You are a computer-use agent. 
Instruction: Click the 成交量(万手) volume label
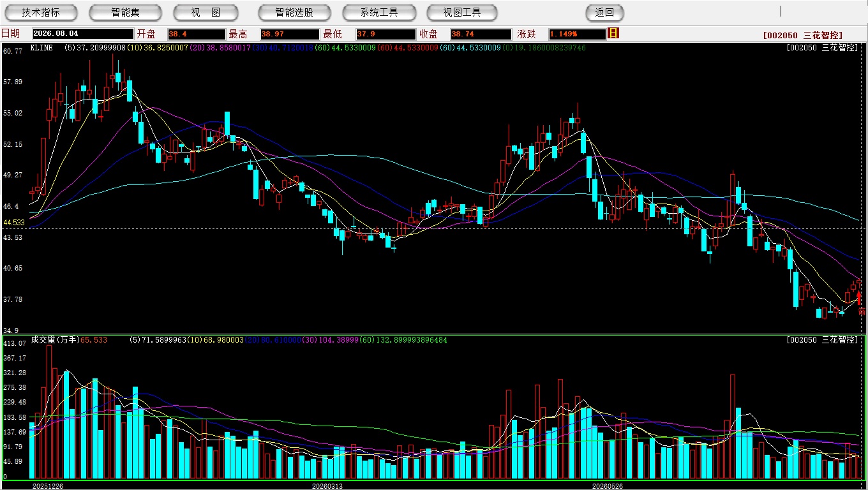tap(55, 340)
